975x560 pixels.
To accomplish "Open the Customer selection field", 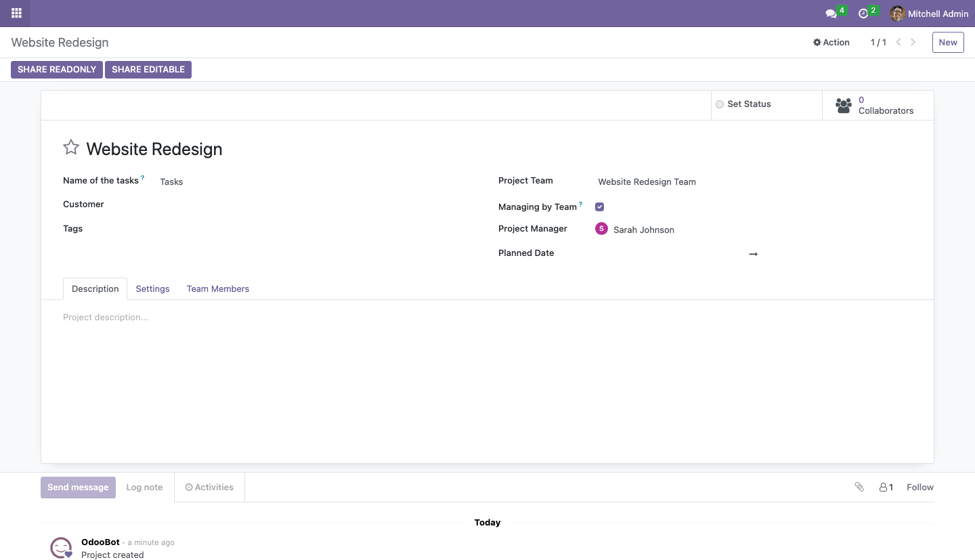I will tap(318, 204).
